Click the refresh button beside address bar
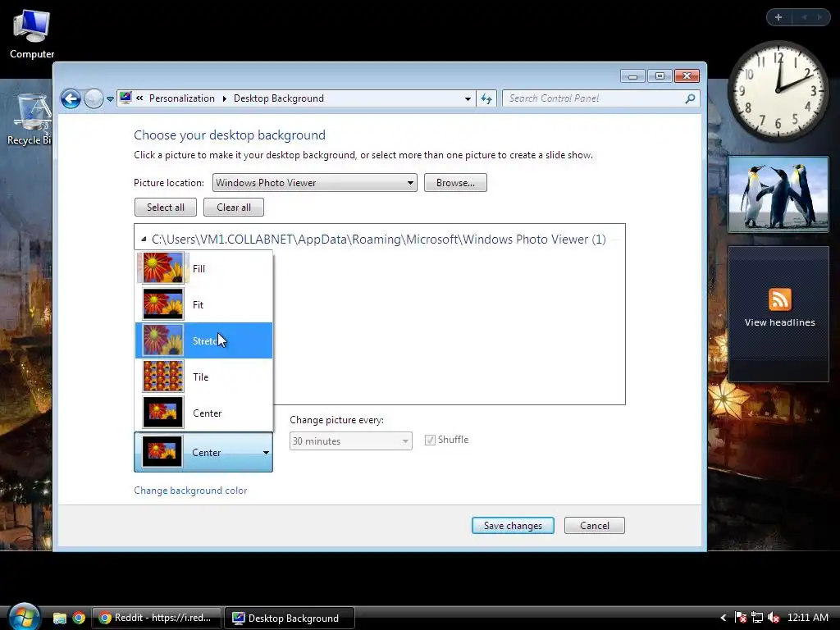Image resolution: width=840 pixels, height=630 pixels. click(x=486, y=98)
